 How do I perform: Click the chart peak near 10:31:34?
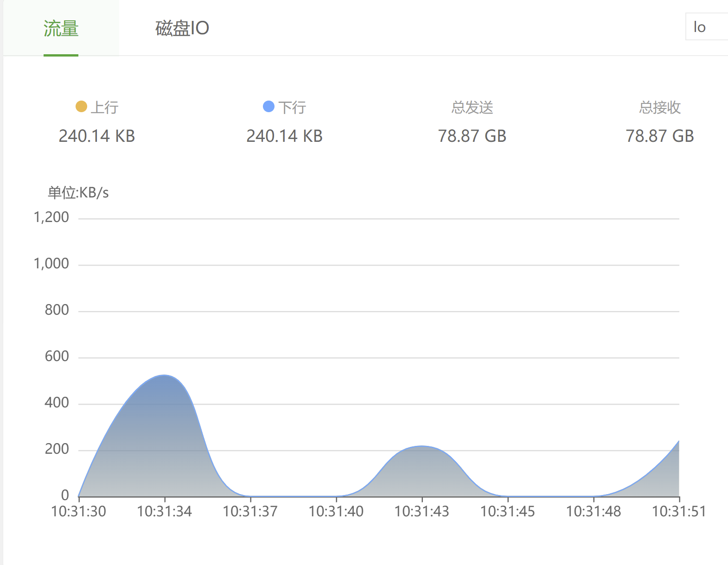tap(165, 375)
